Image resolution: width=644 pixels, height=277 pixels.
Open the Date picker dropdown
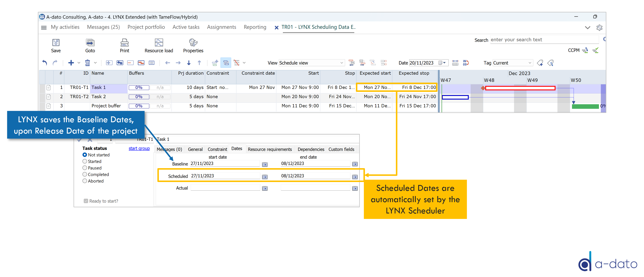coord(444,63)
